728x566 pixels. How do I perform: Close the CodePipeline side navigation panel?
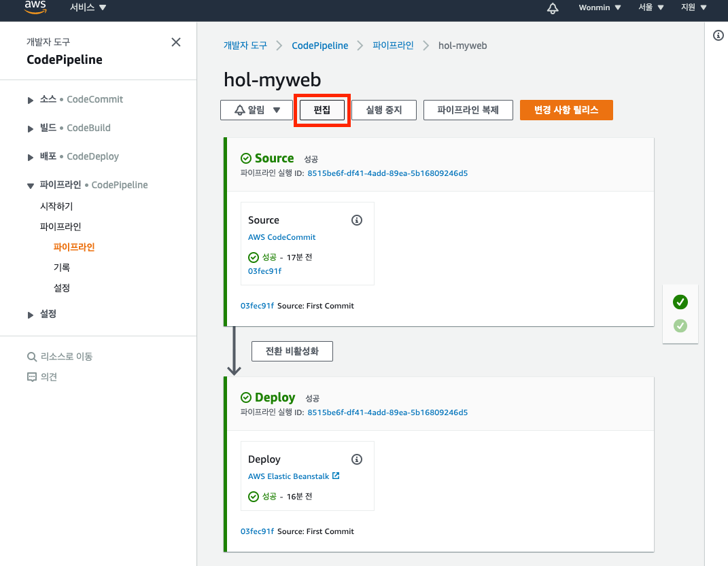coord(176,42)
